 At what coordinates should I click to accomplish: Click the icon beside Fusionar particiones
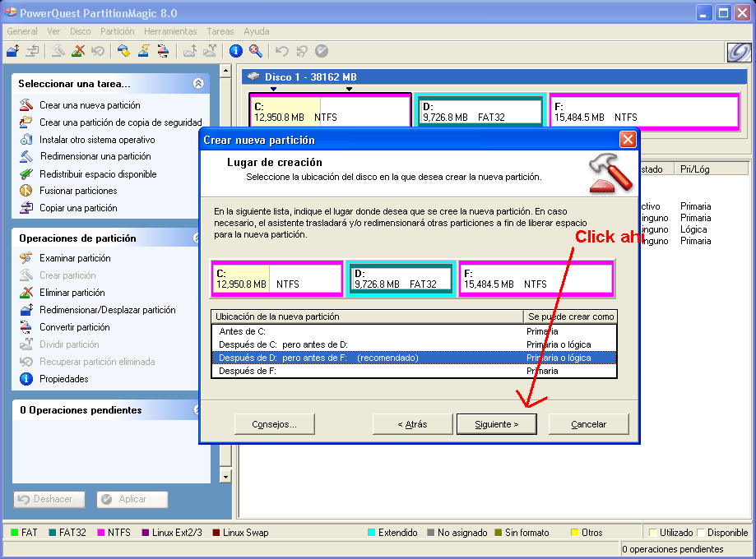tap(26, 191)
